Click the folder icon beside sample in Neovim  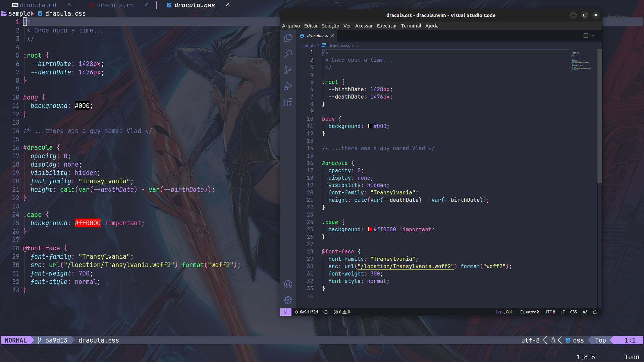4,14
